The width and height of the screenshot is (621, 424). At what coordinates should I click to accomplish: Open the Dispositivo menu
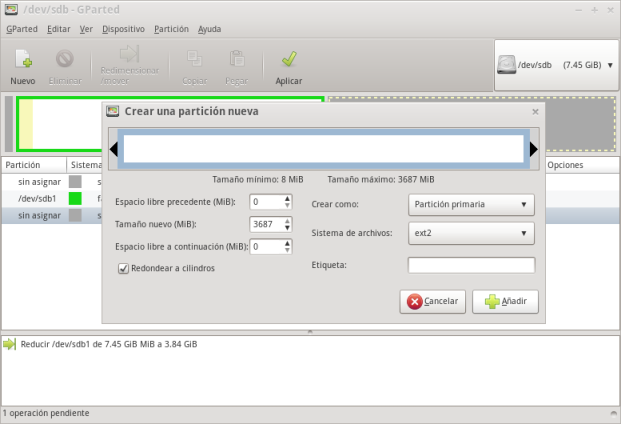123,29
